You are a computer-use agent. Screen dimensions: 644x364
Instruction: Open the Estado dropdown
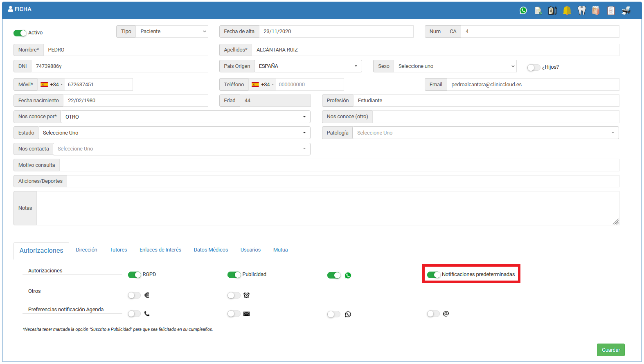[174, 133]
